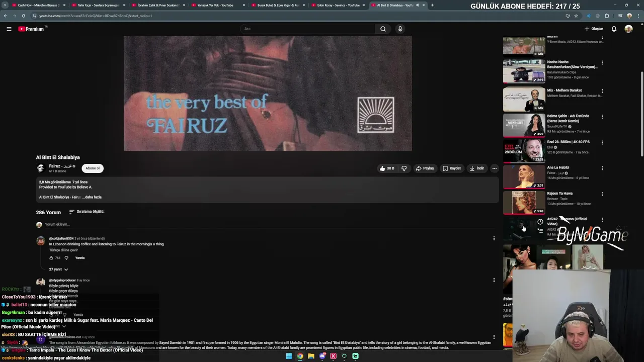Dislike the video with thumbs down
This screenshot has width=644, height=362.
(x=404, y=168)
